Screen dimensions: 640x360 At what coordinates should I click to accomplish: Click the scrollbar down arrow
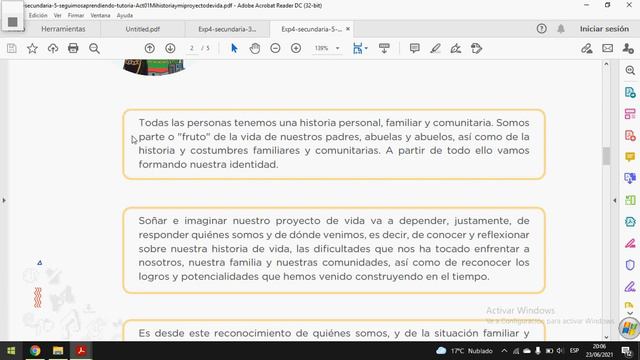(x=606, y=337)
